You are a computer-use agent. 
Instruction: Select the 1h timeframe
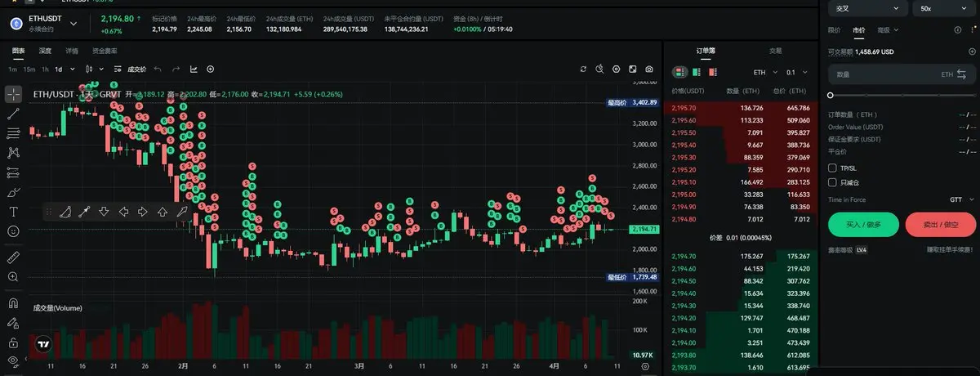click(45, 69)
